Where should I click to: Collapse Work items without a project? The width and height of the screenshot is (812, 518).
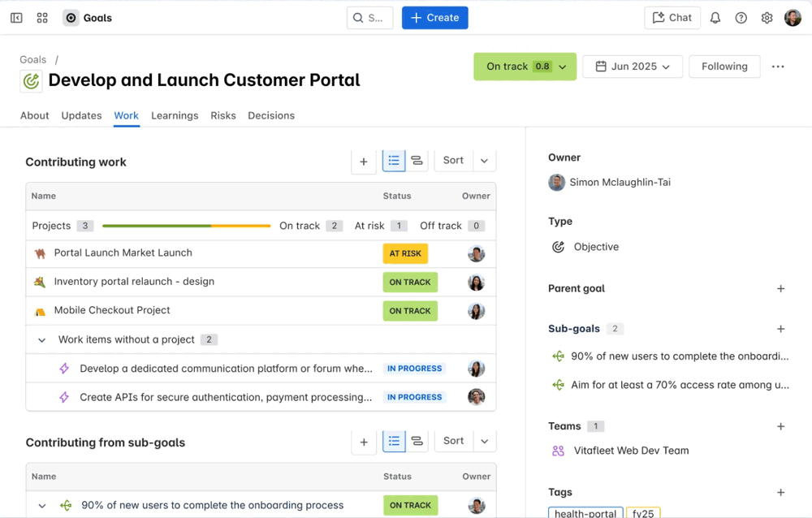click(42, 340)
